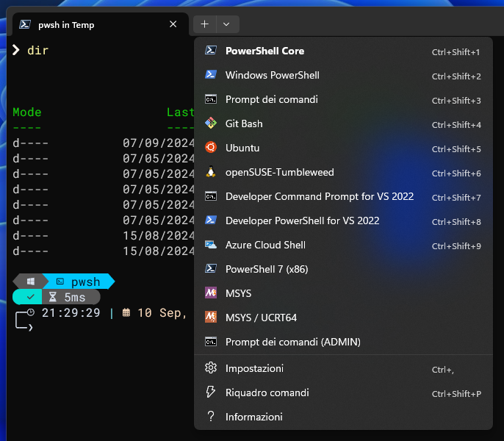This screenshot has width=504, height=441.
Task: Click the Developer Command Prompt cmd icon
Action: tap(211, 196)
